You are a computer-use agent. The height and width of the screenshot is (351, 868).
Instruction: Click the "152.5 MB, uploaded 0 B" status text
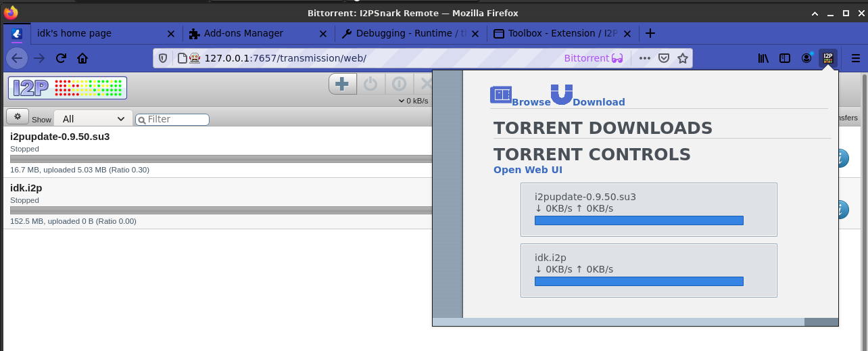[73, 221]
